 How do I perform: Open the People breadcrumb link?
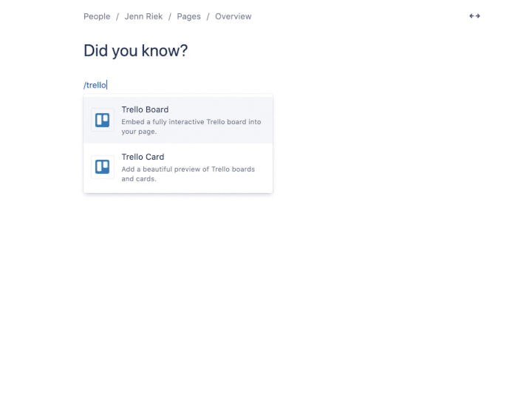click(x=97, y=16)
